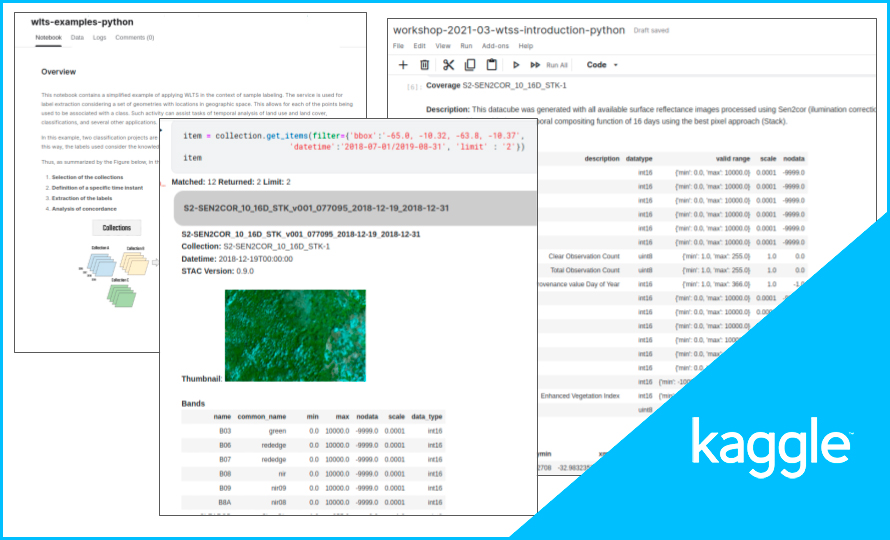Switch to the Data tab in wlts-examples-python
890x540 pixels.
coord(77,37)
